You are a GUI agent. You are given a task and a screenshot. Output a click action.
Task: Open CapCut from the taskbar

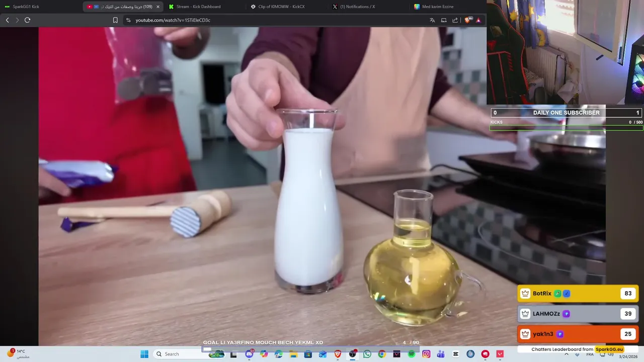click(x=456, y=354)
